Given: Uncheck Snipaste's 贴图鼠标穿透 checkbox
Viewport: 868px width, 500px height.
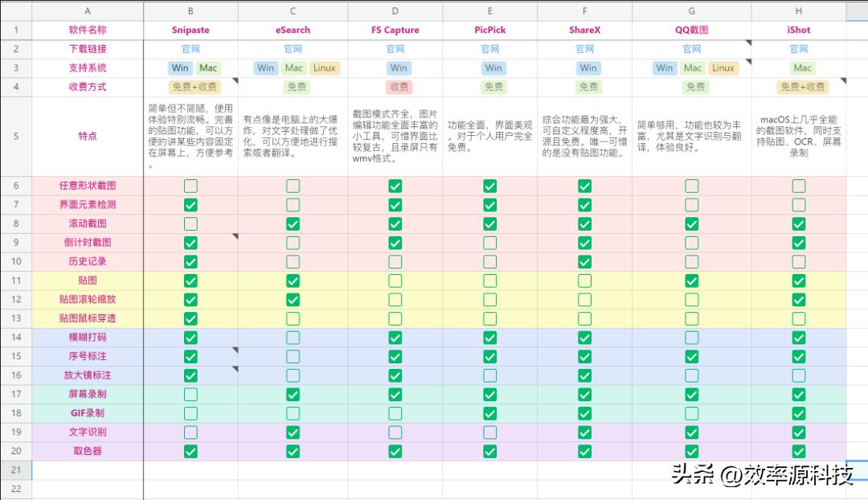Looking at the screenshot, I should pyautogui.click(x=190, y=318).
